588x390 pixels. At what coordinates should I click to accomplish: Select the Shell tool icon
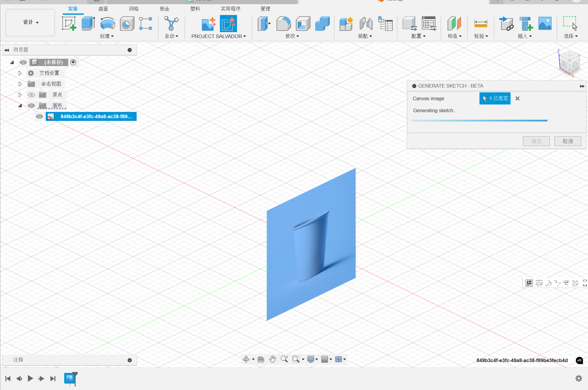303,23
